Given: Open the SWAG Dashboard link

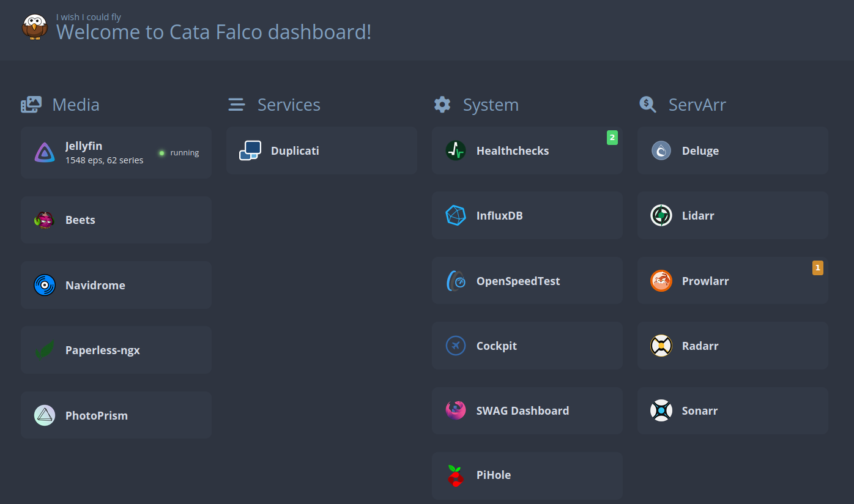Looking at the screenshot, I should tap(527, 410).
